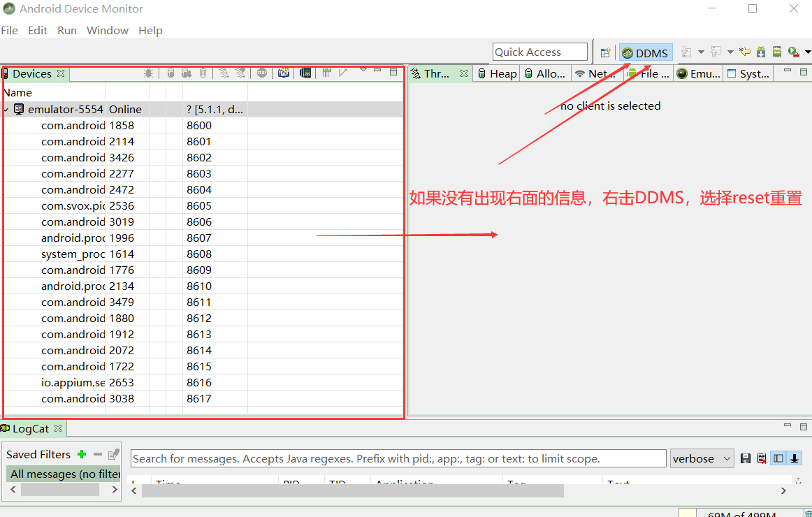Click the Dump View Hierarchy for UI Automator icon
Viewport: 812px width, 517px height.
tap(305, 73)
